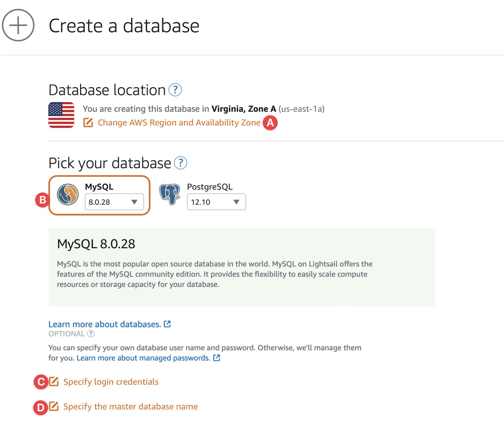Screen dimensions: 504x425
Task: Open the PostgreSQL 12.10 version dropdown
Action: point(216,202)
